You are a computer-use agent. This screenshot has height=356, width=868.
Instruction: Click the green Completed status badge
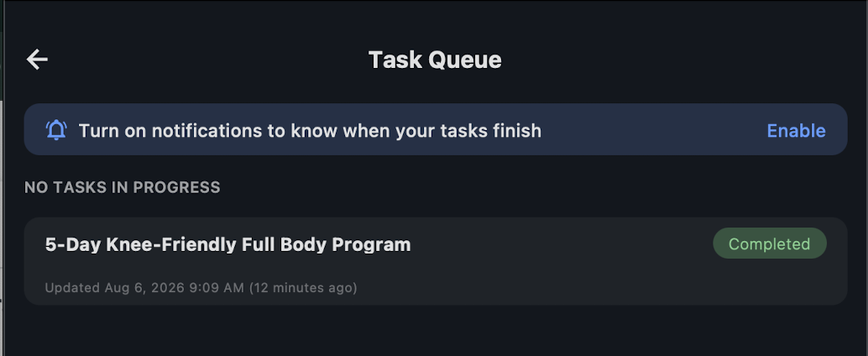(x=770, y=243)
